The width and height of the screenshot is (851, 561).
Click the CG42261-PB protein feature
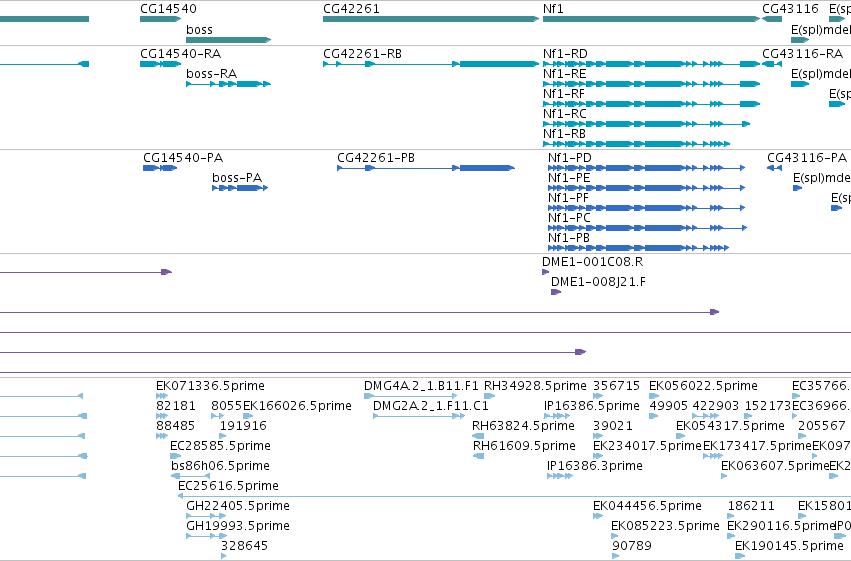click(426, 168)
